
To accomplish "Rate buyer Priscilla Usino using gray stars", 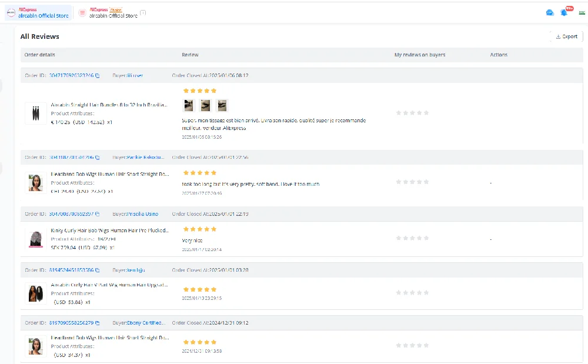I will 412,238.
